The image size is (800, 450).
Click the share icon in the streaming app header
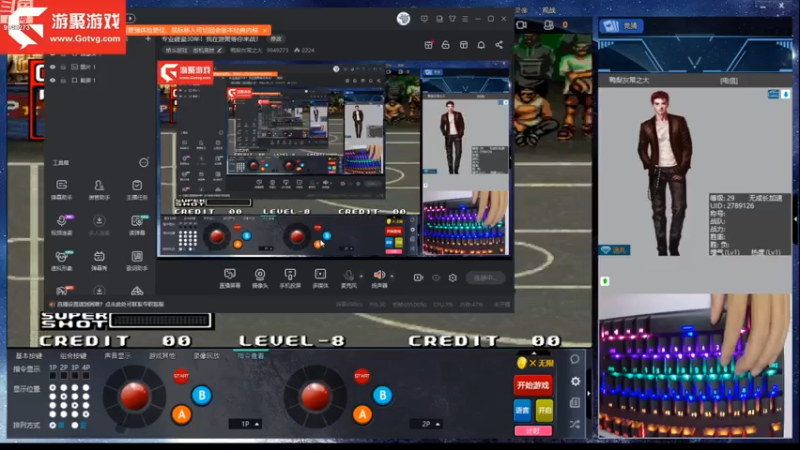pos(499,45)
